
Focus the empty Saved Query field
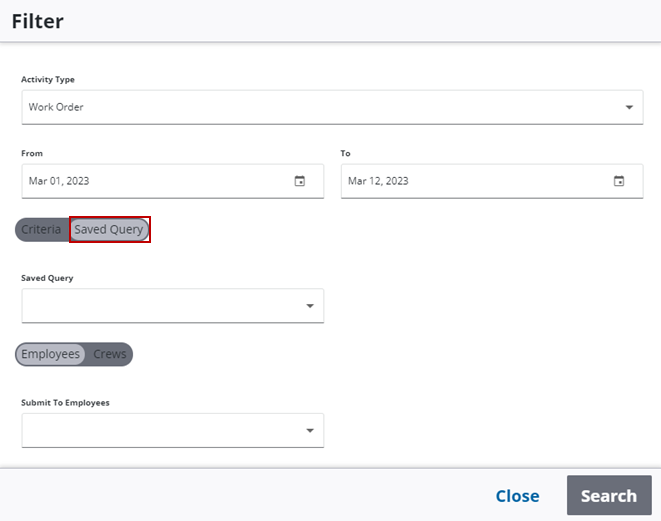[x=160, y=306]
